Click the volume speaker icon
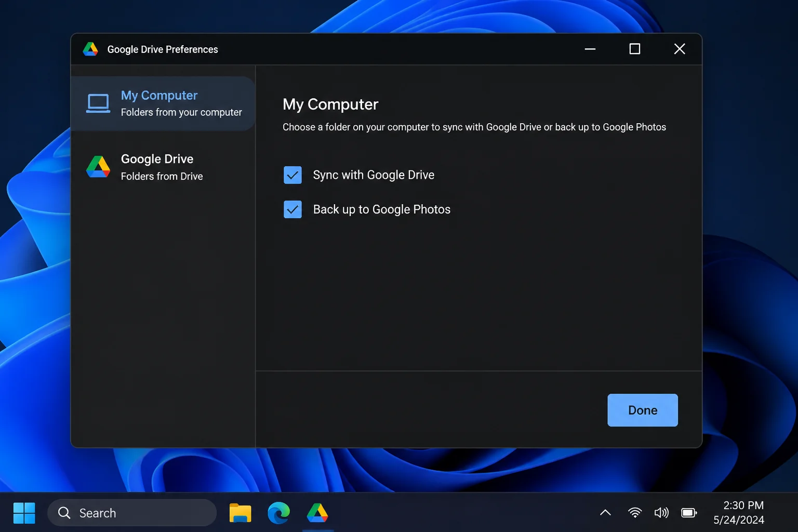The height and width of the screenshot is (532, 798). click(661, 513)
